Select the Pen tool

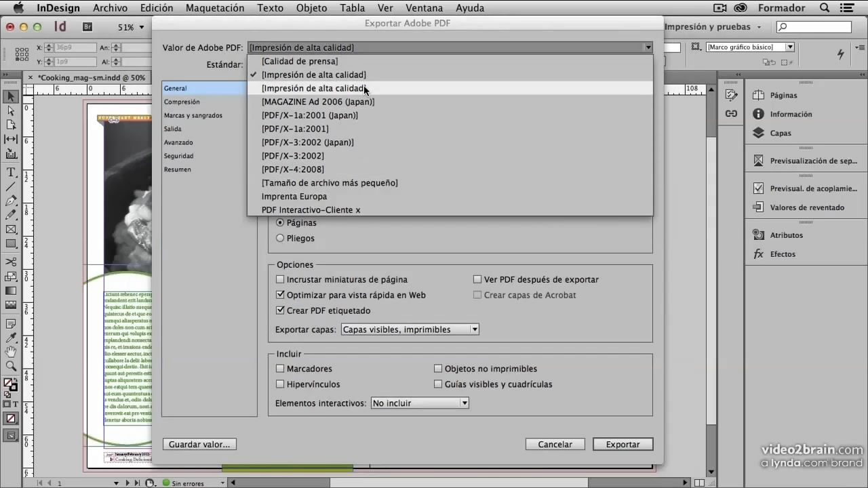[x=11, y=201]
